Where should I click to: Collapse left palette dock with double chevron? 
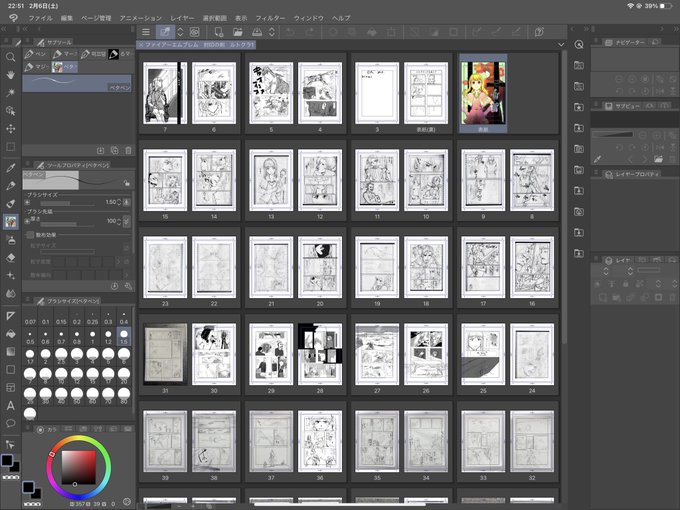pos(4,29)
